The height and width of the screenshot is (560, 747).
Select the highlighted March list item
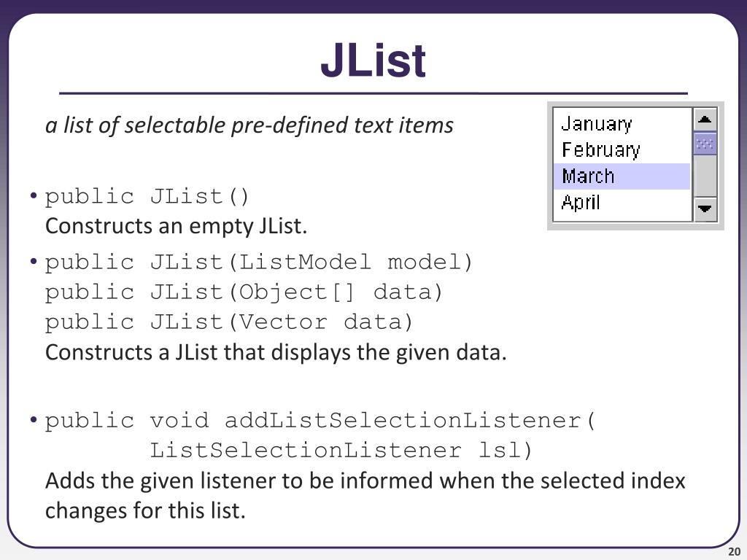coord(622,176)
